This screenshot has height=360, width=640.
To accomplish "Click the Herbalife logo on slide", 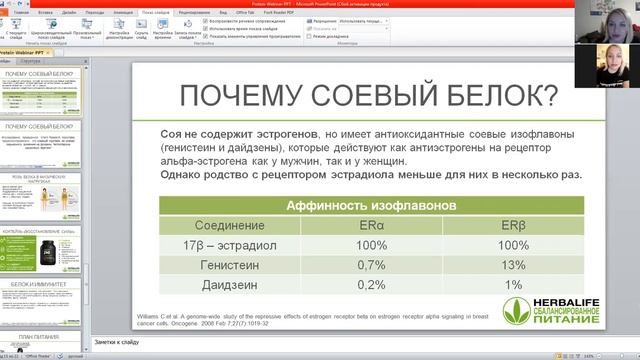I will click(x=551, y=311).
